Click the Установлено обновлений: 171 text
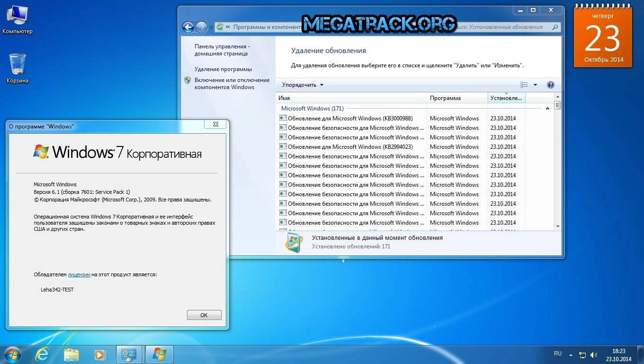 point(351,246)
